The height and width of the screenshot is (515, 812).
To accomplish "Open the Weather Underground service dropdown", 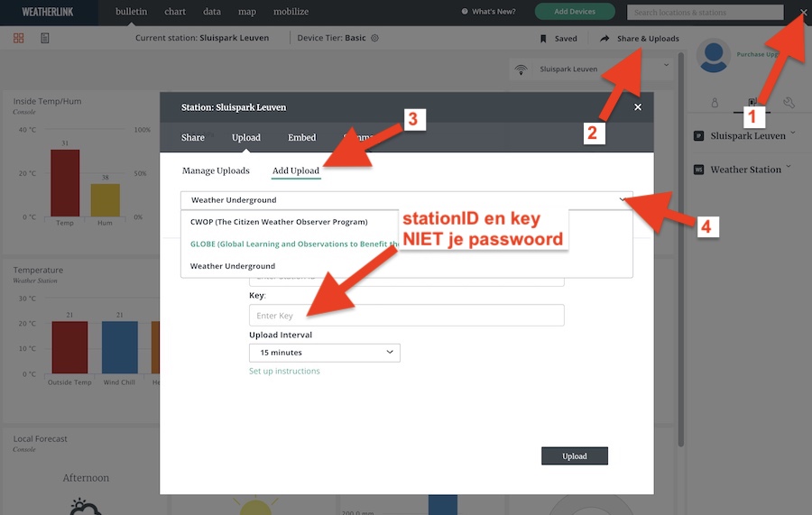I will click(x=406, y=200).
